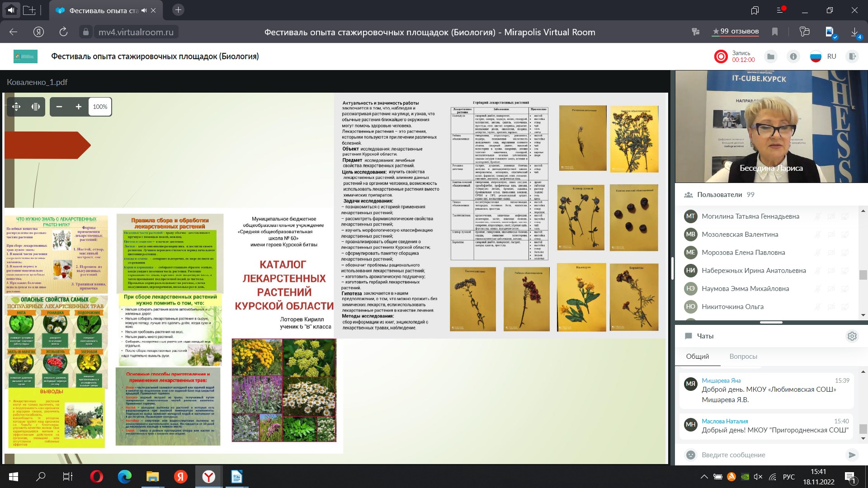Image resolution: width=868 pixels, height=488 pixels.
Task: Open the 99 отзывов site reviews
Action: pyautogui.click(x=736, y=32)
